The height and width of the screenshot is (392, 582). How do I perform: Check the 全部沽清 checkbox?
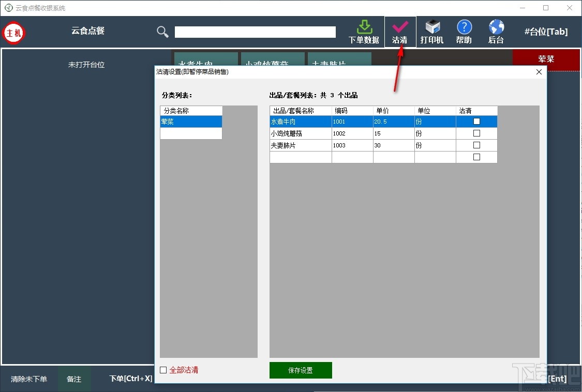pyautogui.click(x=163, y=370)
